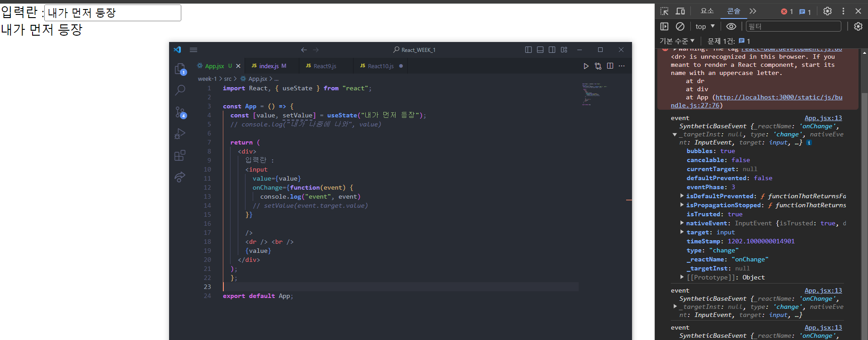This screenshot has width=868, height=340.
Task: Open the localhost:3000 bundle.js stack link
Action: [756, 101]
